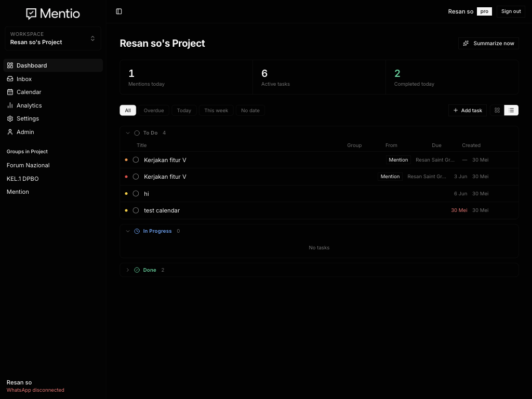Toggle the sidebar panel icon
Viewport: 532px width, 399px height.
click(x=119, y=11)
